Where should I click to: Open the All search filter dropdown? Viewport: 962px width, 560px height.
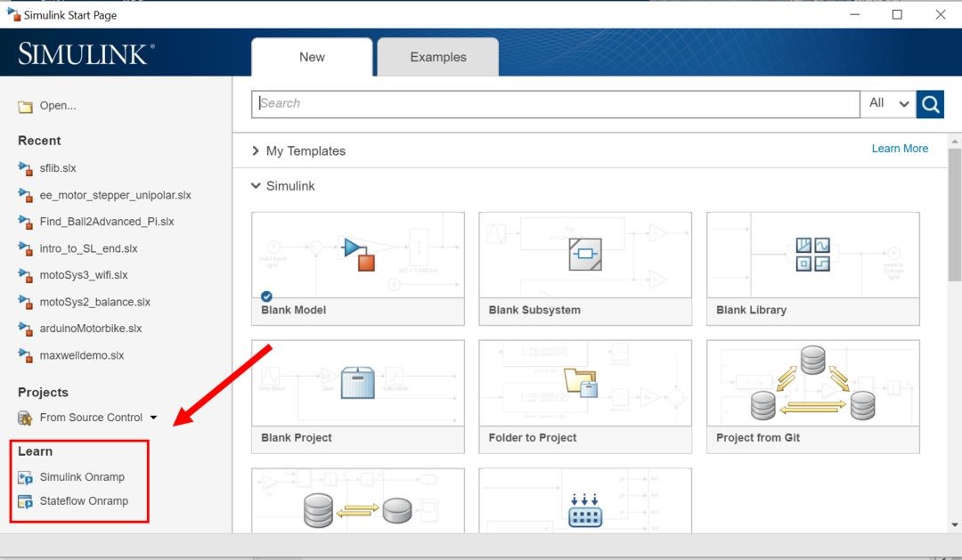coord(888,103)
